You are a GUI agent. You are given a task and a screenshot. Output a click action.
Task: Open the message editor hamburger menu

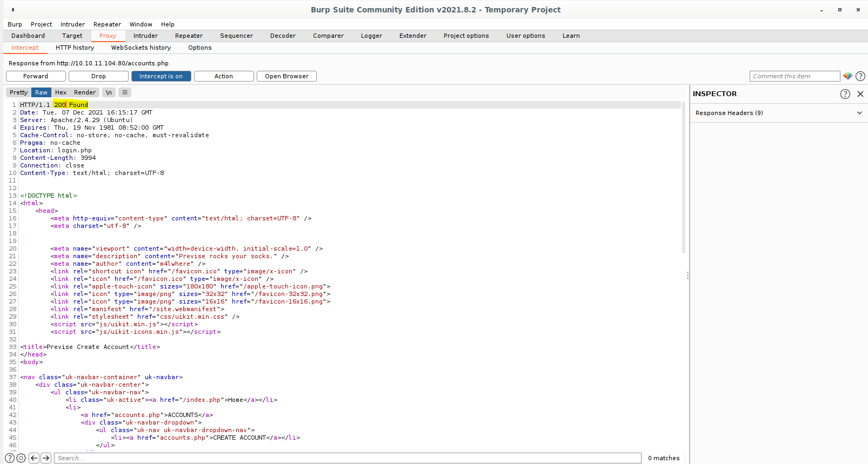125,92
